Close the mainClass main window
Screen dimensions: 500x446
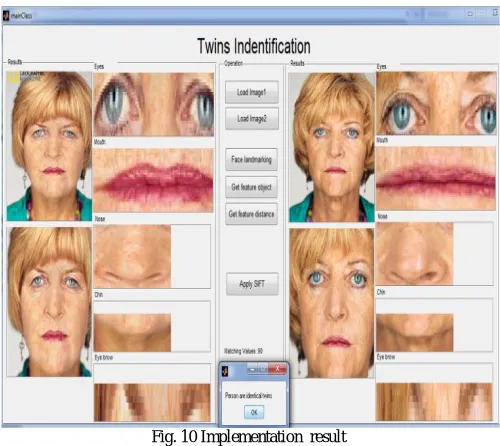tap(495, 13)
